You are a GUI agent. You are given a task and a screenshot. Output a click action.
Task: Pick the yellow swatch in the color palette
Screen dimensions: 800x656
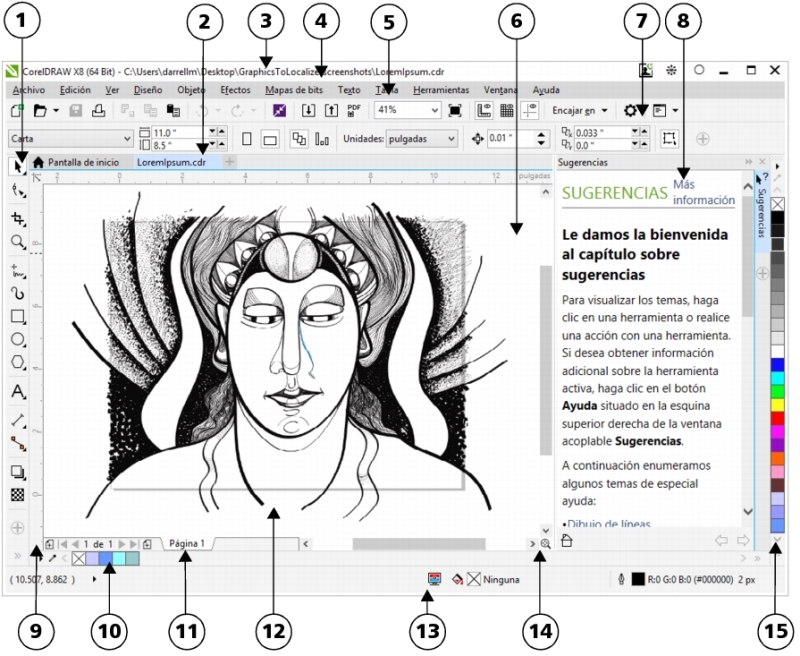coord(778,403)
